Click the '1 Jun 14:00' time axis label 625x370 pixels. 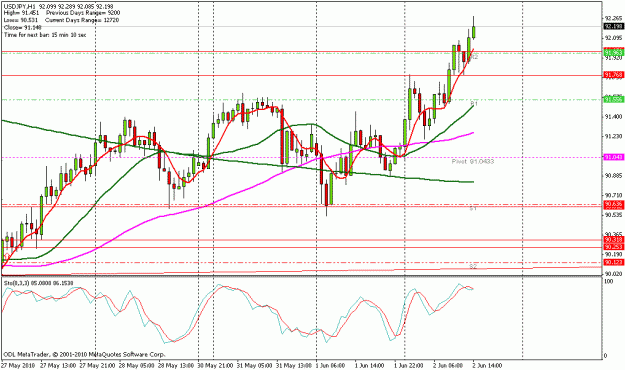(x=369, y=365)
